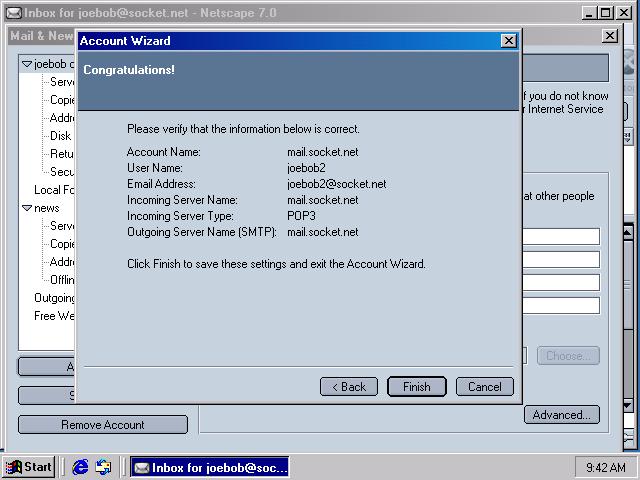Click the Congratulations! heading
The image size is (640, 480).
(129, 70)
